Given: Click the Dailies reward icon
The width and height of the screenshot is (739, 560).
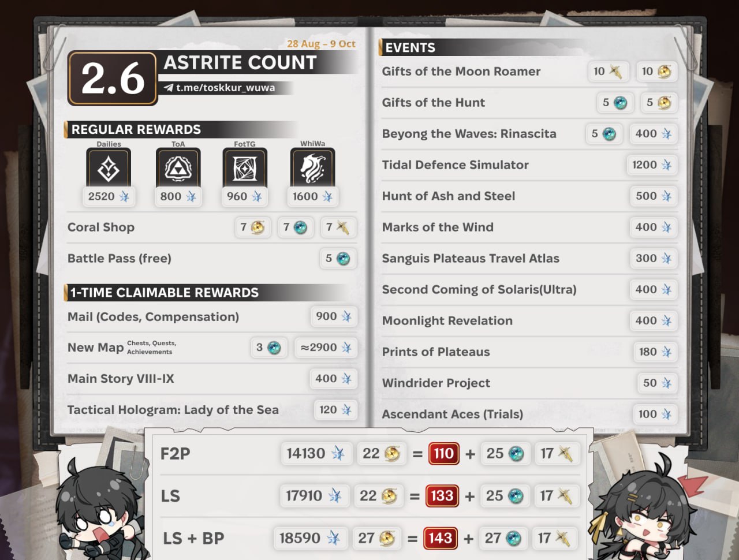Looking at the screenshot, I should coord(109,168).
